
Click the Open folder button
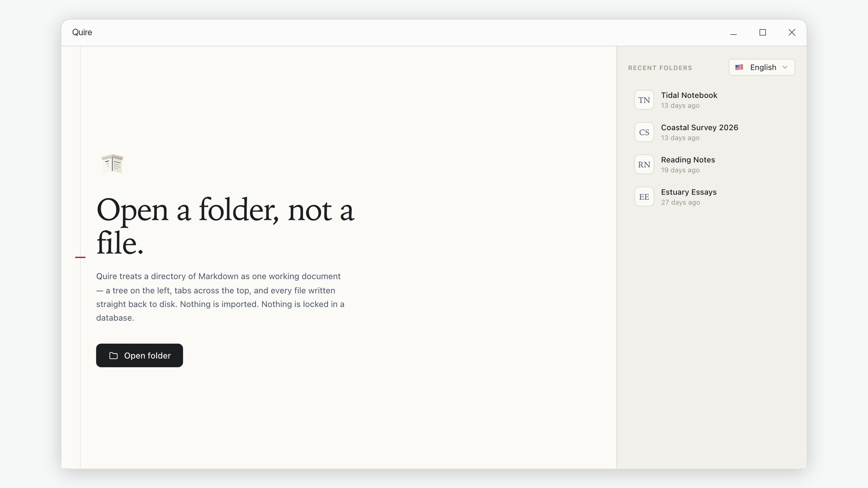point(139,355)
